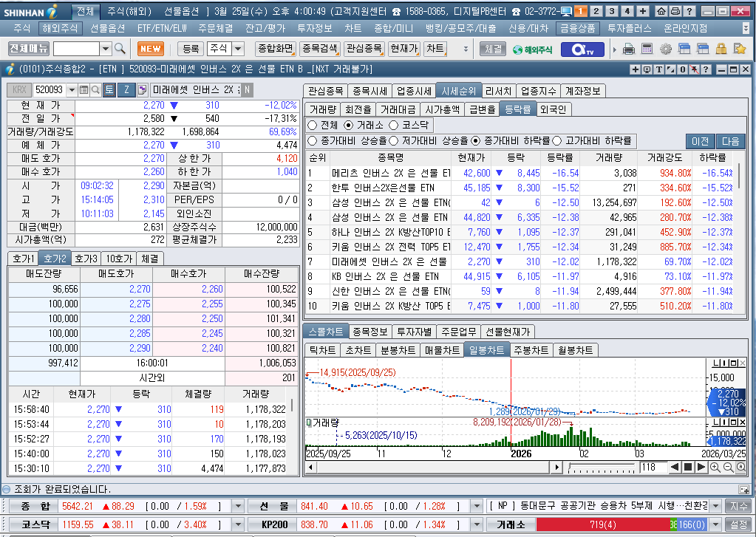This screenshot has height=537, width=756.
Task: Click the chart stop square button
Action: coord(688,467)
